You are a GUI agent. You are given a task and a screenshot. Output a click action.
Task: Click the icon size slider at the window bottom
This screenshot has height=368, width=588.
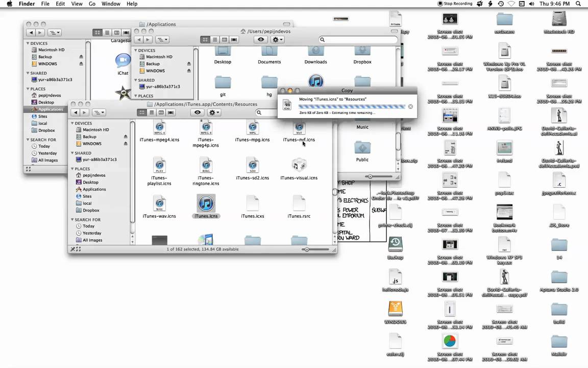(x=306, y=249)
